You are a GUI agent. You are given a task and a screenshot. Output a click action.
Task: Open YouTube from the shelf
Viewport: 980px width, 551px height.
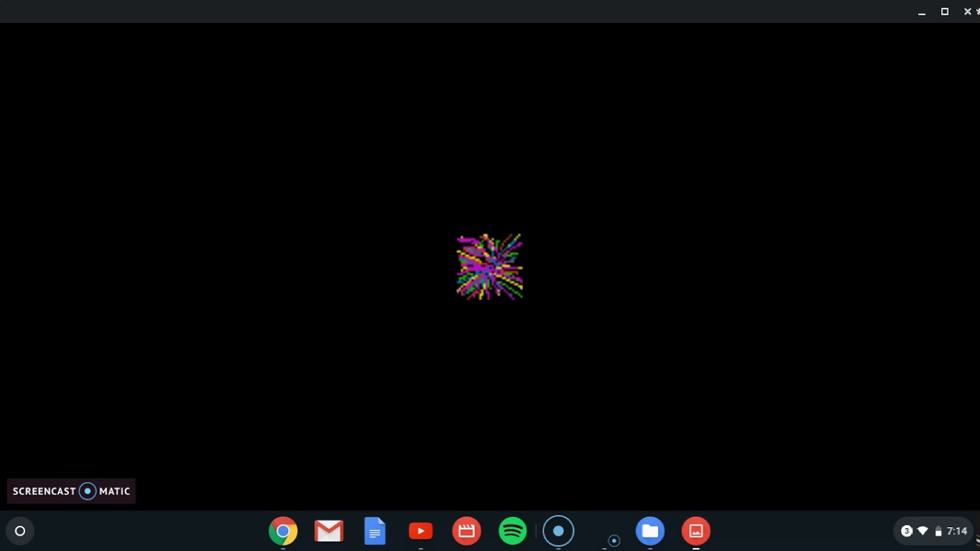click(x=420, y=531)
